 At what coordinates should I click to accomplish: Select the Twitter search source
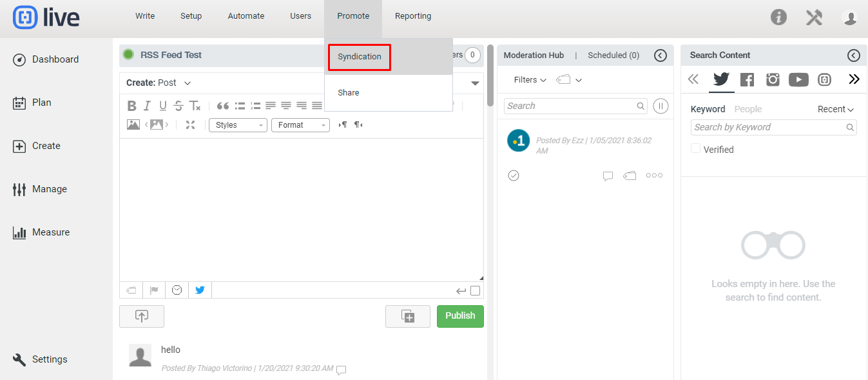(721, 79)
